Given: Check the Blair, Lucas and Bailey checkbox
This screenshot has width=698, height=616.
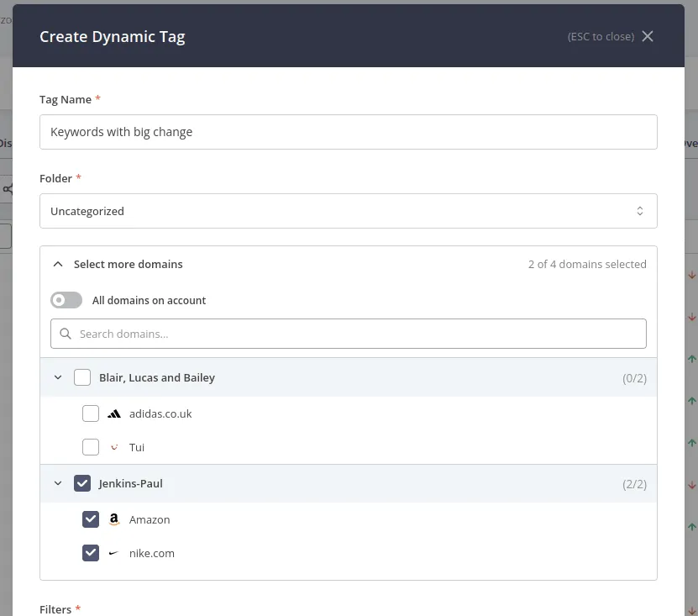Looking at the screenshot, I should (82, 377).
